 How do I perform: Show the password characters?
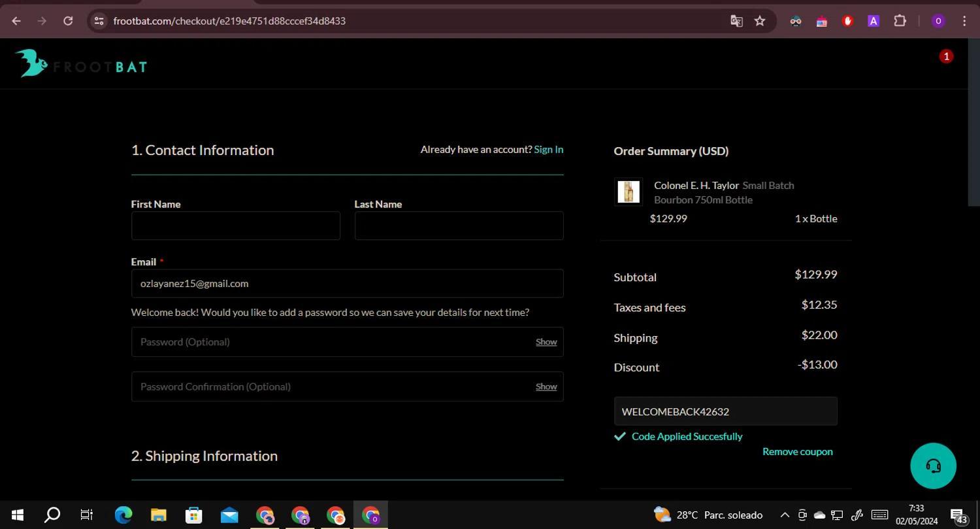point(546,342)
